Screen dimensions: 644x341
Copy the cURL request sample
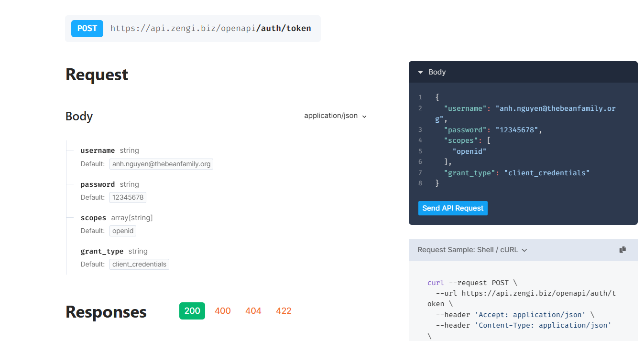[x=622, y=250]
